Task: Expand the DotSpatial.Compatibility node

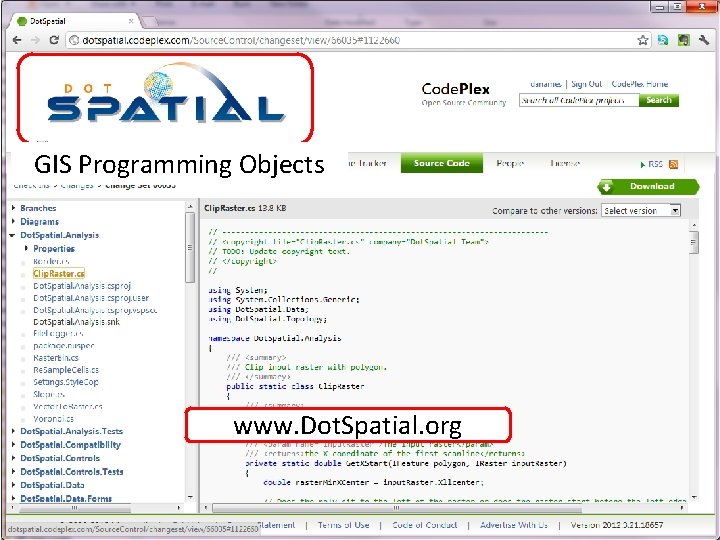Action: click(x=13, y=444)
